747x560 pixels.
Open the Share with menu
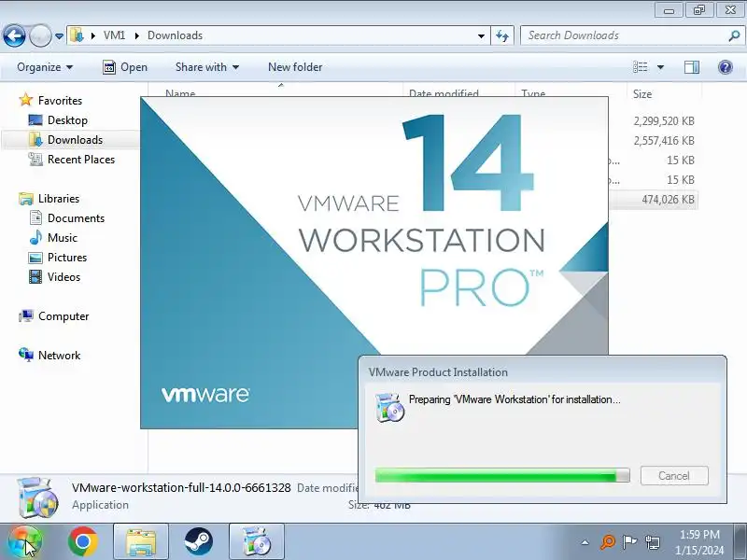[x=206, y=67]
